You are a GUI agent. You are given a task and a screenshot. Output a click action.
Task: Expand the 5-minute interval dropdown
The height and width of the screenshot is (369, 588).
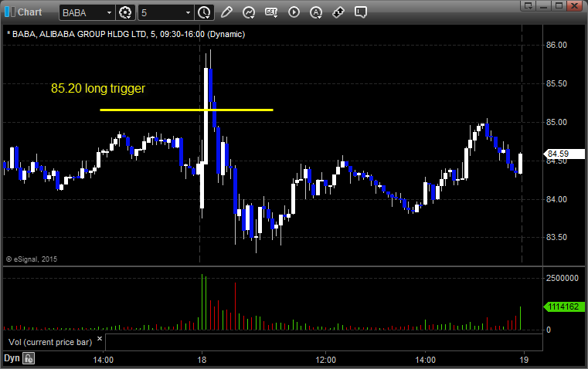[188, 12]
